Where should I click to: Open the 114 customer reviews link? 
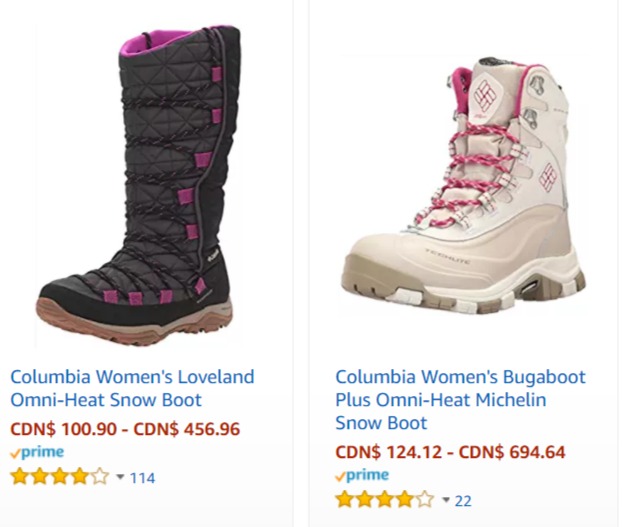point(142,477)
